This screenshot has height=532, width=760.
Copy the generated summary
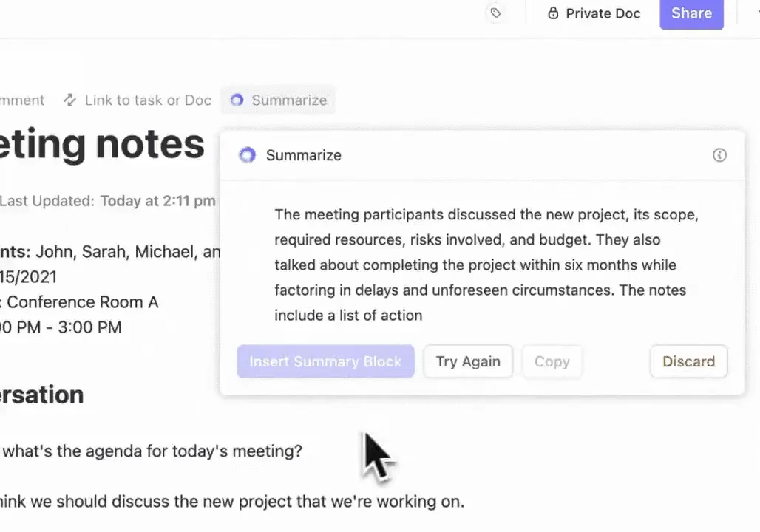click(552, 361)
